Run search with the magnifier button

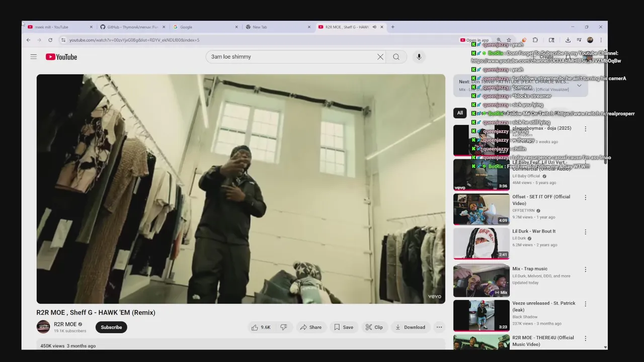click(396, 57)
